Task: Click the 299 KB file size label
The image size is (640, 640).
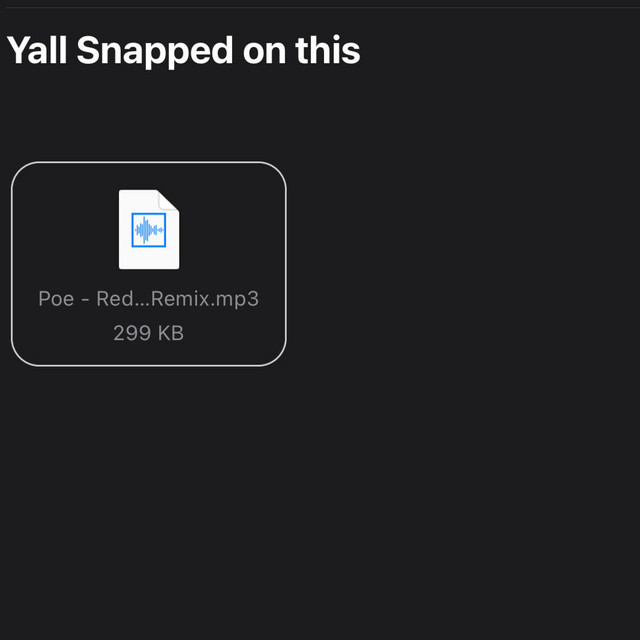Action: coord(148,333)
